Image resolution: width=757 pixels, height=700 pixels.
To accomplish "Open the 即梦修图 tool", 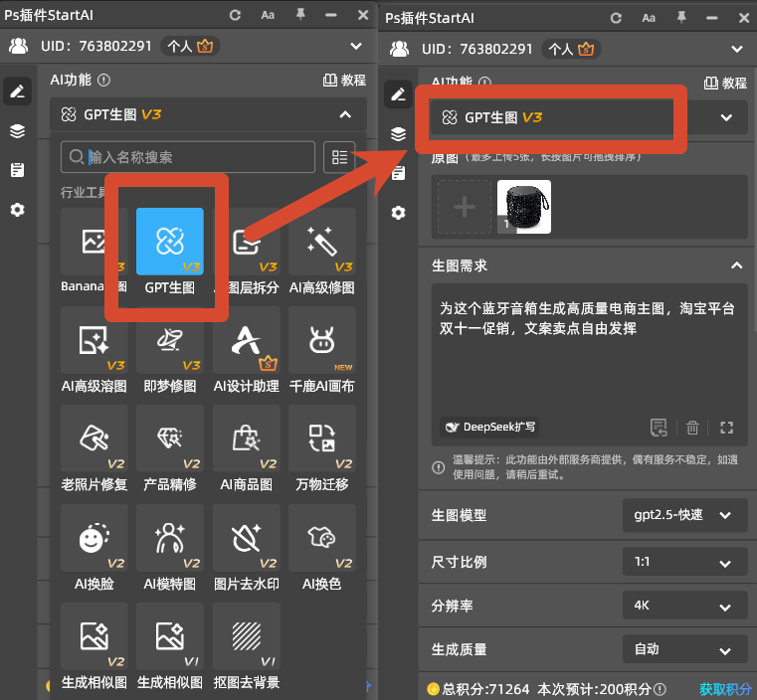I will tap(169, 340).
